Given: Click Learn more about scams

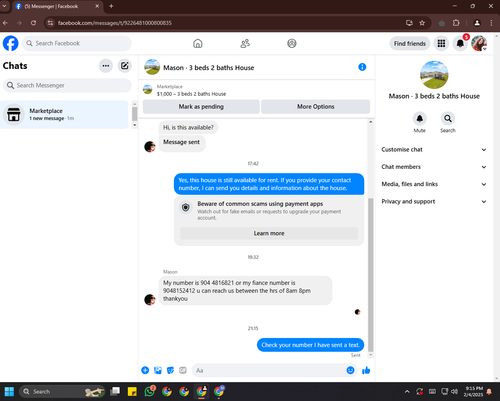Looking at the screenshot, I should [269, 233].
